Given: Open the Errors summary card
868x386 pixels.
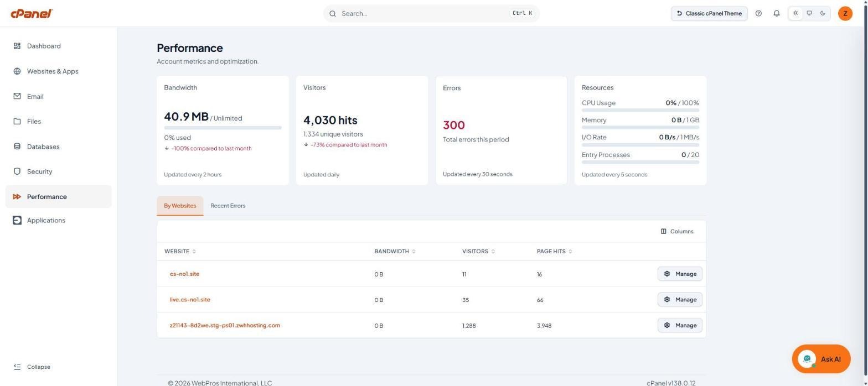Looking at the screenshot, I should [x=501, y=131].
